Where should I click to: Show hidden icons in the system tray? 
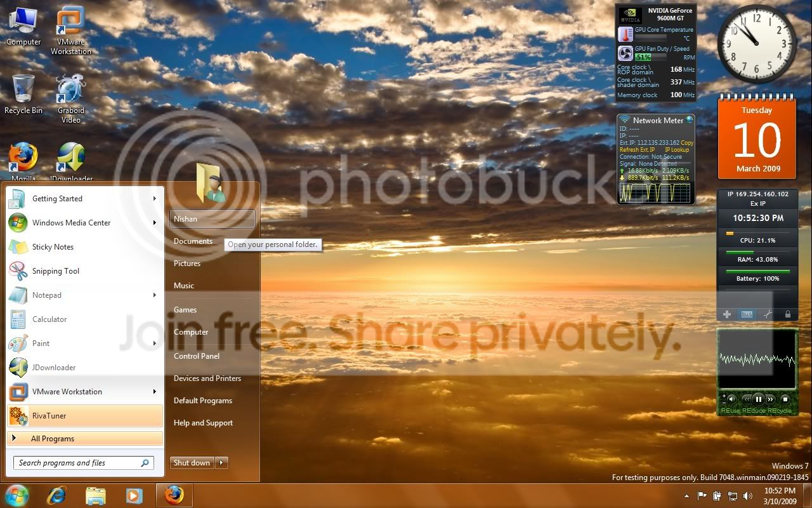pyautogui.click(x=686, y=496)
